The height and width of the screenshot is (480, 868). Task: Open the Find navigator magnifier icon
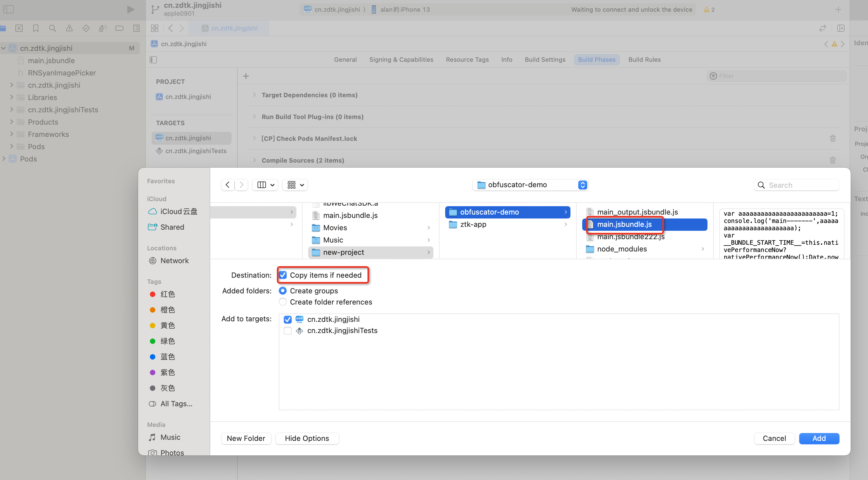[52, 28]
